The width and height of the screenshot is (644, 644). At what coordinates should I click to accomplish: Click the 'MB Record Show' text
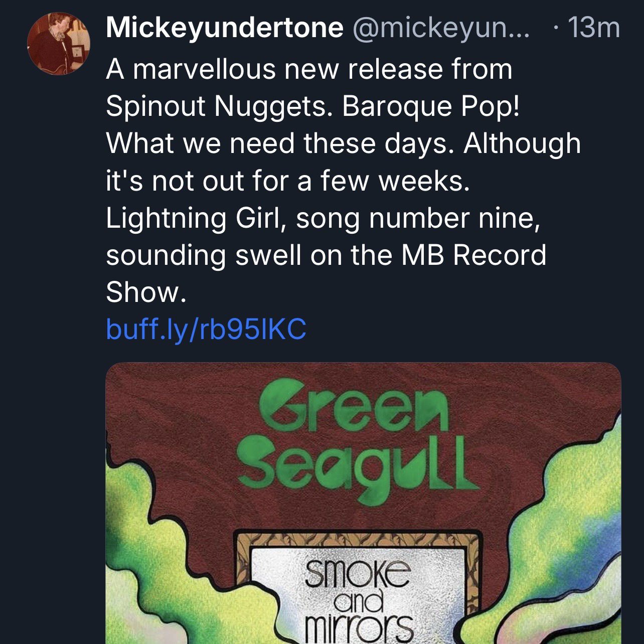pos(473,255)
